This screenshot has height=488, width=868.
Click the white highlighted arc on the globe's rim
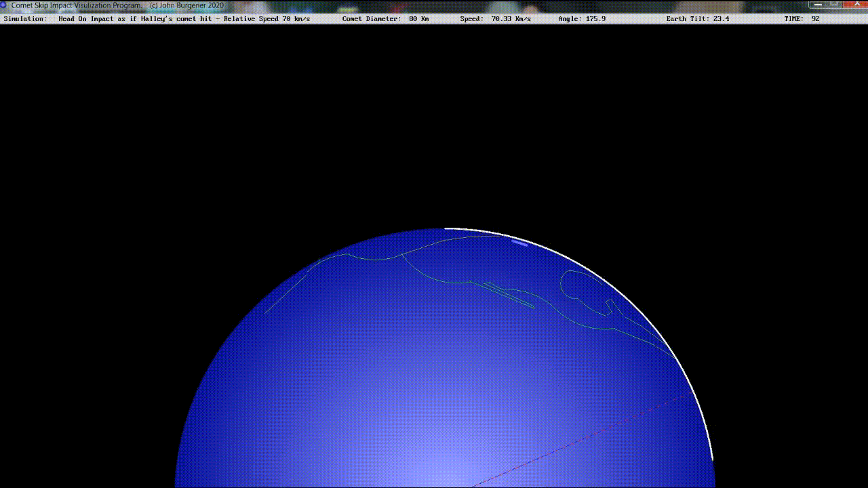coord(610,283)
